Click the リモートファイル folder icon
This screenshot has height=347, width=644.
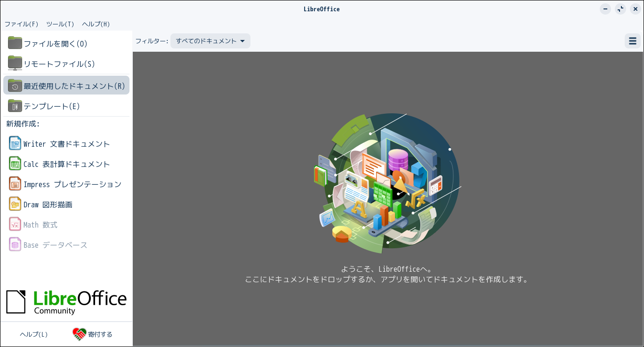pyautogui.click(x=15, y=63)
